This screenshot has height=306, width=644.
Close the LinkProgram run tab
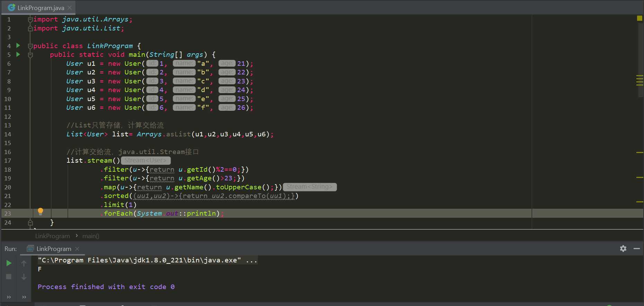pyautogui.click(x=77, y=249)
